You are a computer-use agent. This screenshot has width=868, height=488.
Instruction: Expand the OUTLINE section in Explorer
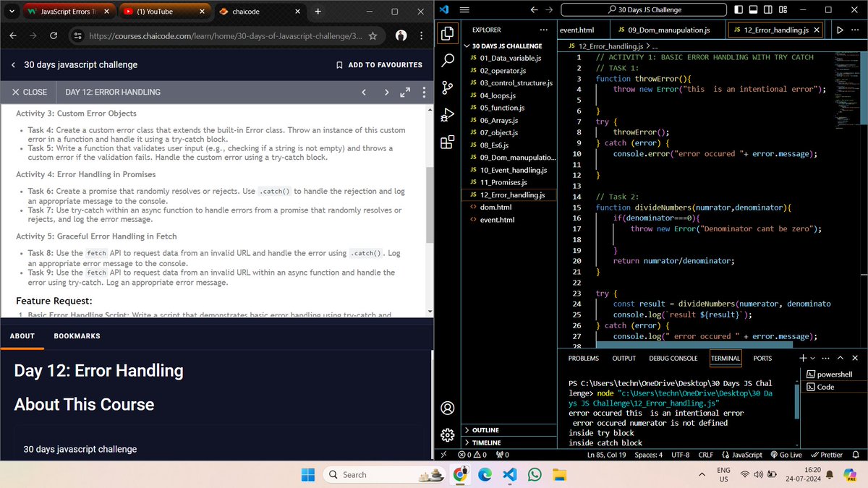[x=508, y=430]
